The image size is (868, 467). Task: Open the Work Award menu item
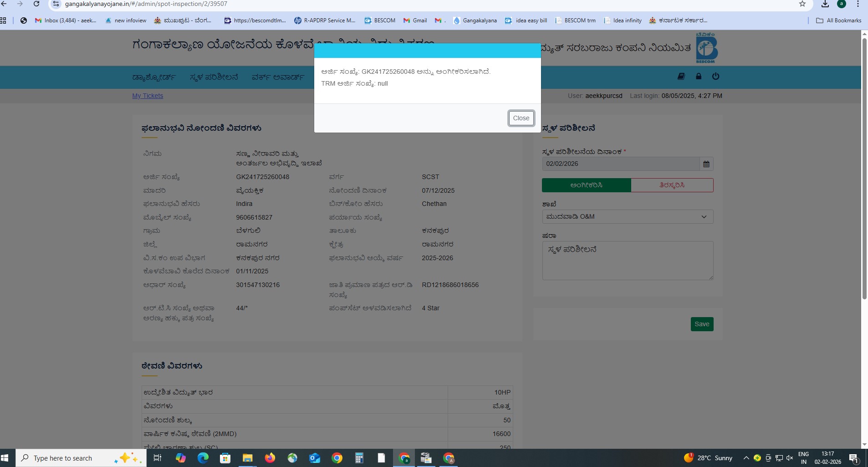point(278,77)
